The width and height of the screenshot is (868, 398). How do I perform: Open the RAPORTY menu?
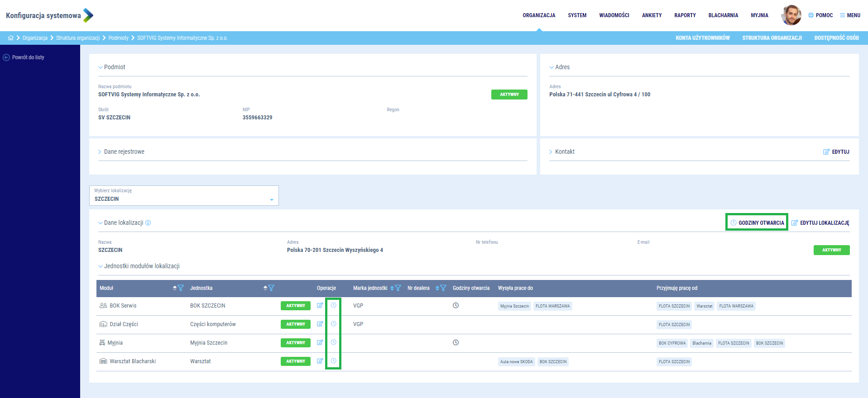(685, 15)
